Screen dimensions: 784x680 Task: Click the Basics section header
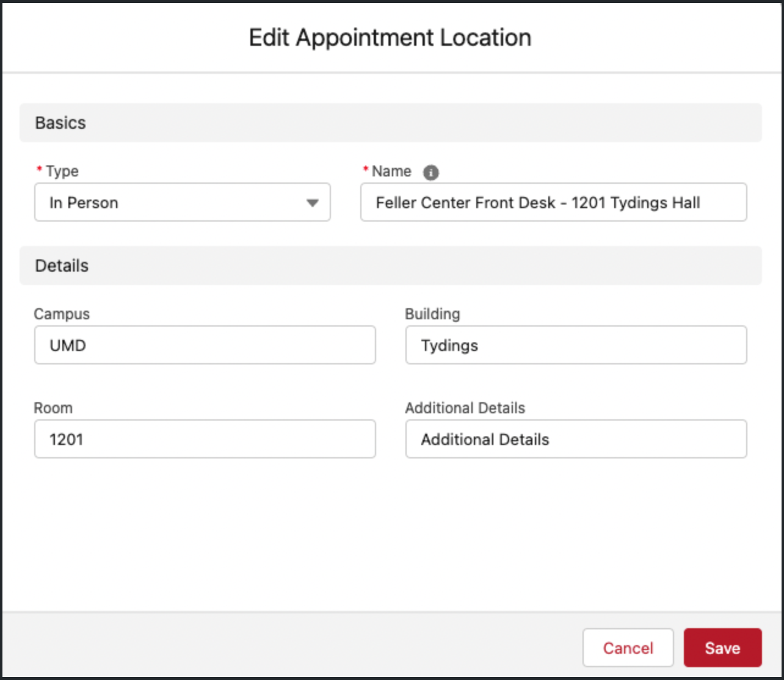(x=60, y=123)
